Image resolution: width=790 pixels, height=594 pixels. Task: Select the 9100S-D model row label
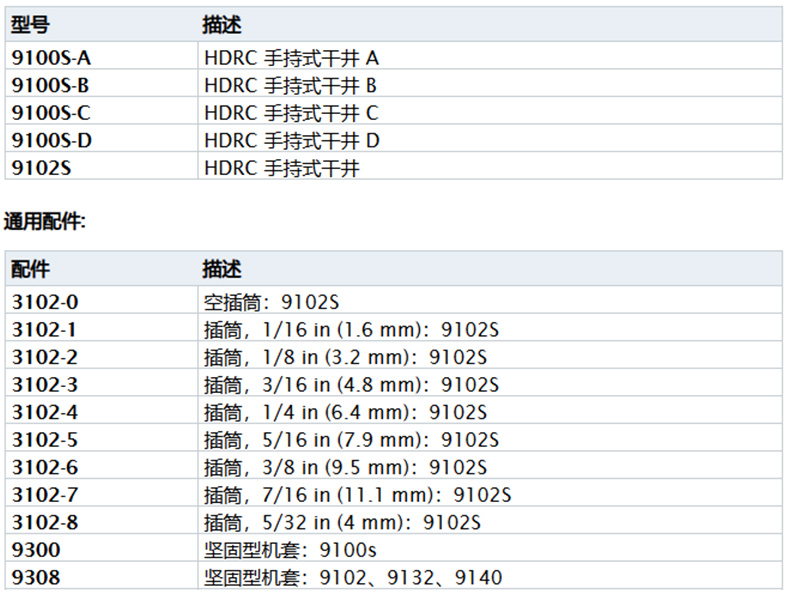click(x=51, y=141)
